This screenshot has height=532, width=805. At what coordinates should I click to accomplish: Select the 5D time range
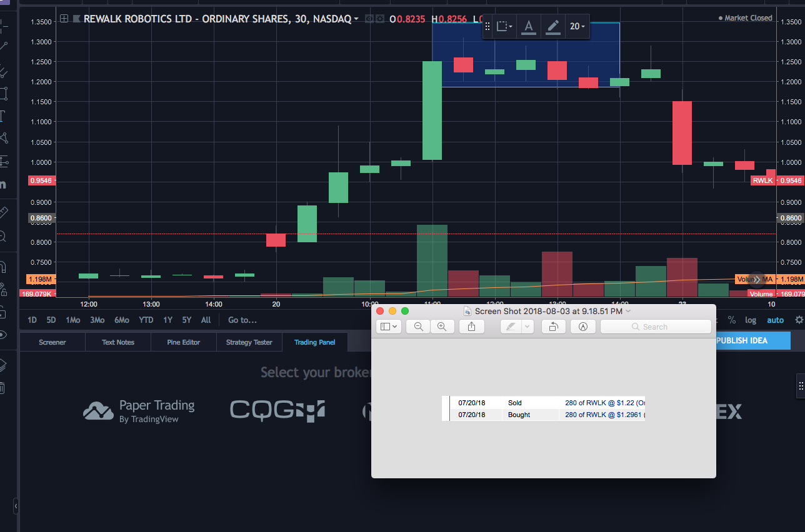pos(51,320)
